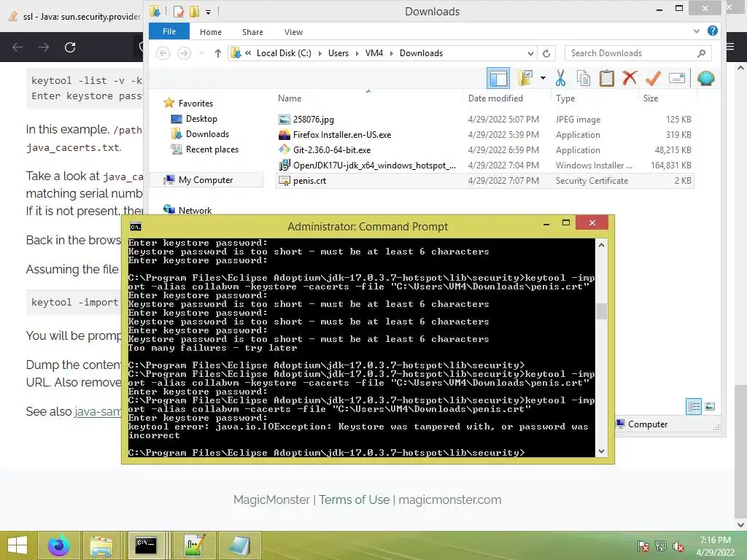Go forward in Firefox browser
The width and height of the screenshot is (747, 560).
43,47
